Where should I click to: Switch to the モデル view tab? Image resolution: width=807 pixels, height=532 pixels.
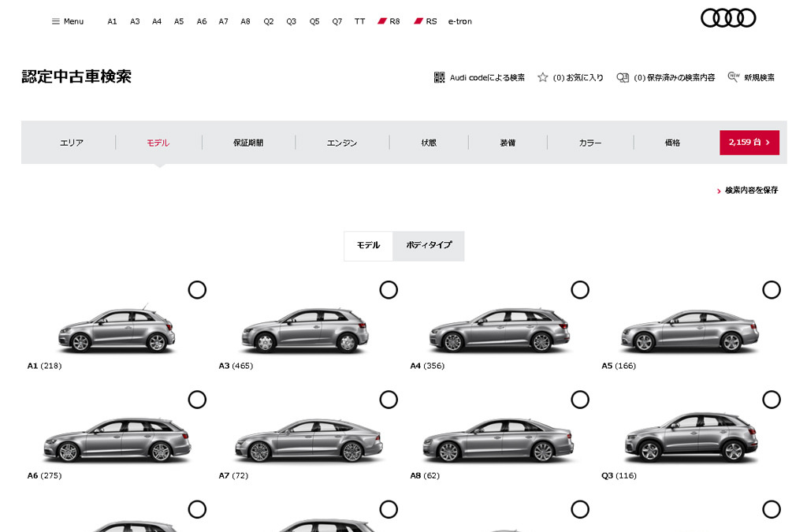[369, 245]
